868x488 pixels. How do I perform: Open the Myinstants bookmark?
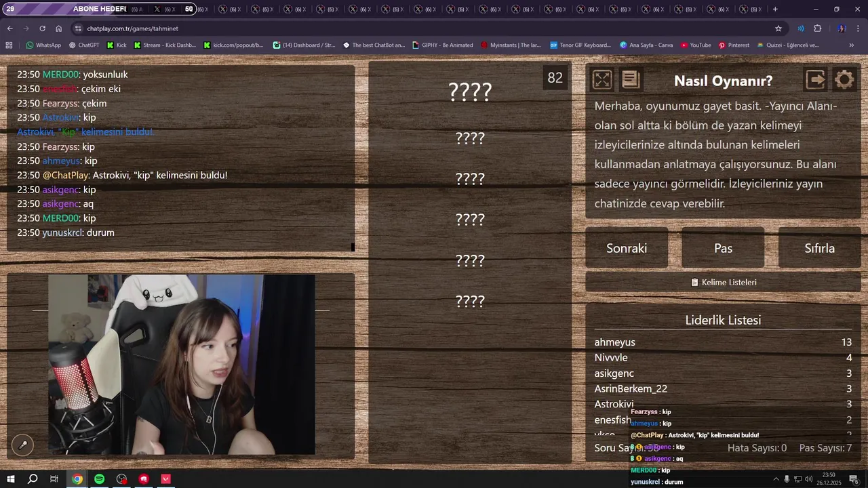pos(511,45)
